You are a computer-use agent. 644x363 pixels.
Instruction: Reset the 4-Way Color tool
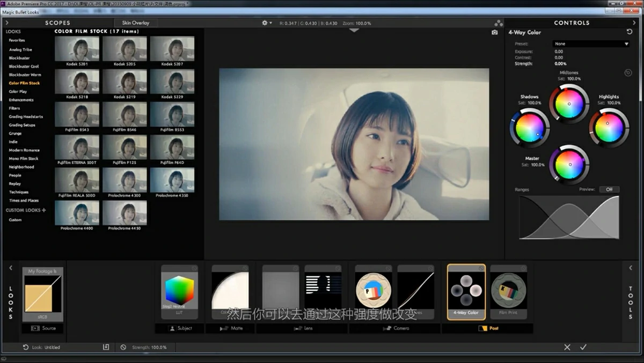click(x=630, y=32)
